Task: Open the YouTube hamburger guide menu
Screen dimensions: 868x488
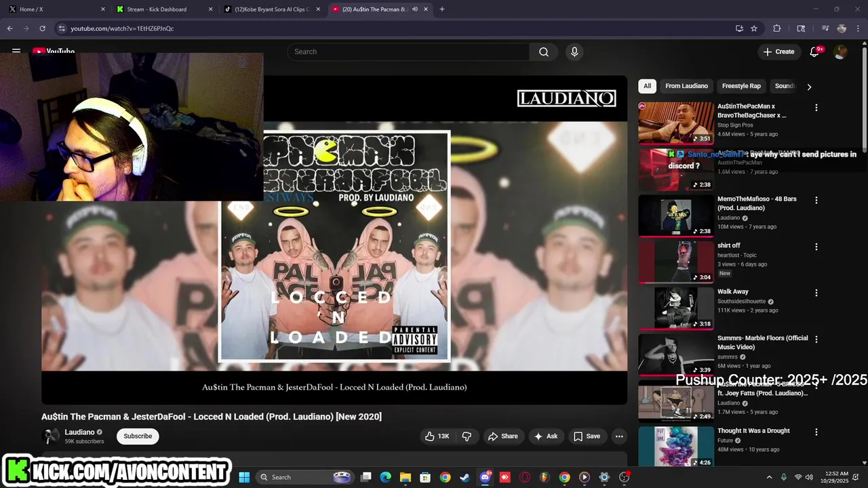Action: click(16, 51)
